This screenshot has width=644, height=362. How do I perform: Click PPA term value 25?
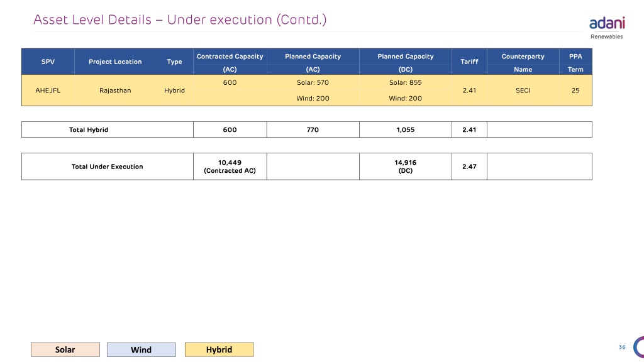(x=575, y=90)
